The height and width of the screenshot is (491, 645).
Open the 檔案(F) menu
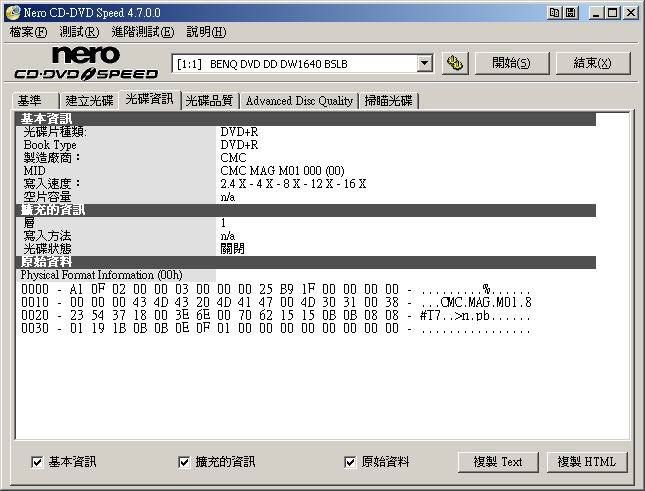tap(28, 32)
